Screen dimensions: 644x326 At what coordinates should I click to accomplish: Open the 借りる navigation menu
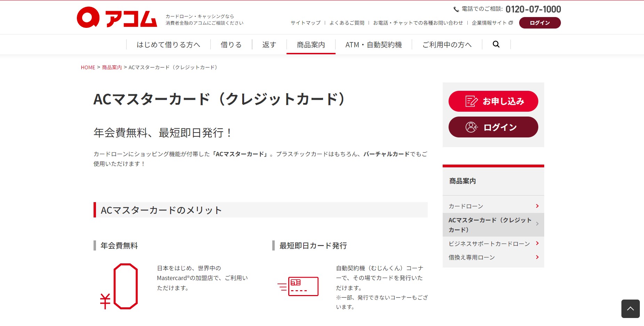(231, 44)
